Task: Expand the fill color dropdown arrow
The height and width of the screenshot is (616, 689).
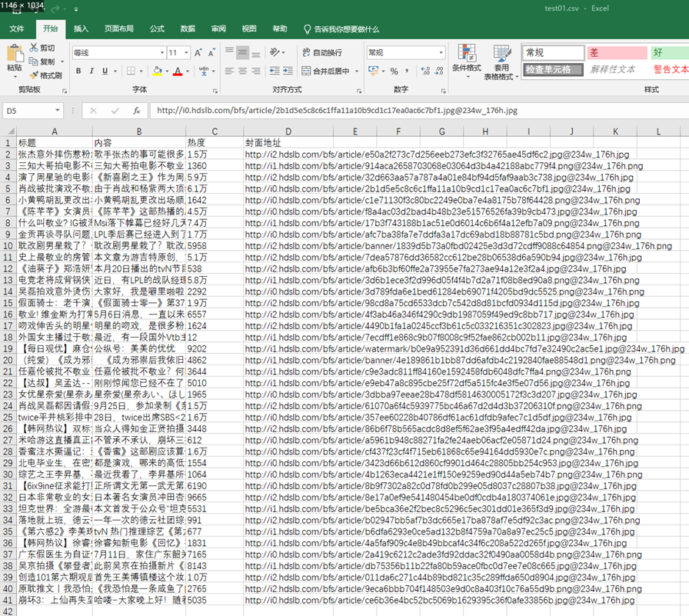Action: (x=167, y=71)
